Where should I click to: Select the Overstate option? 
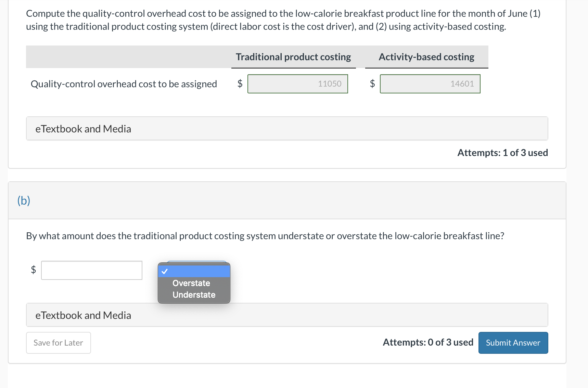[191, 283]
